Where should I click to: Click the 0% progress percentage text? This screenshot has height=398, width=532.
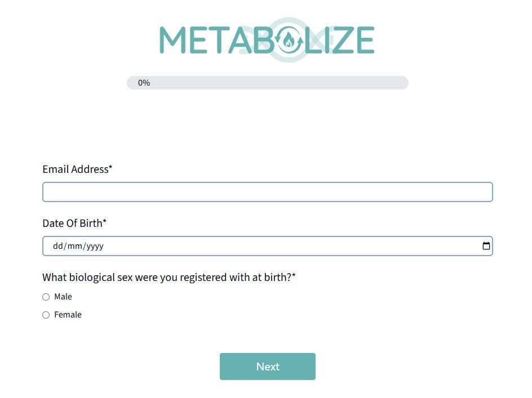pos(144,83)
